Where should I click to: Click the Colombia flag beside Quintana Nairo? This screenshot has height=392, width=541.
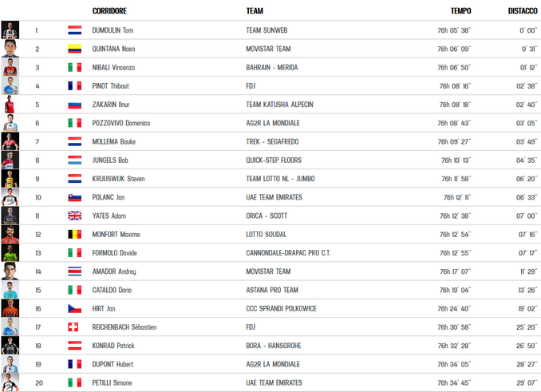click(74, 49)
